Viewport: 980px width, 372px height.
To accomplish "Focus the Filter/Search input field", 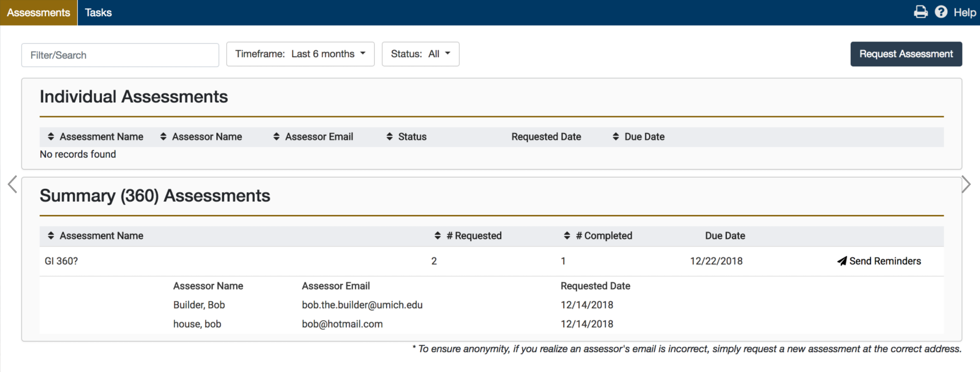I will [x=120, y=55].
